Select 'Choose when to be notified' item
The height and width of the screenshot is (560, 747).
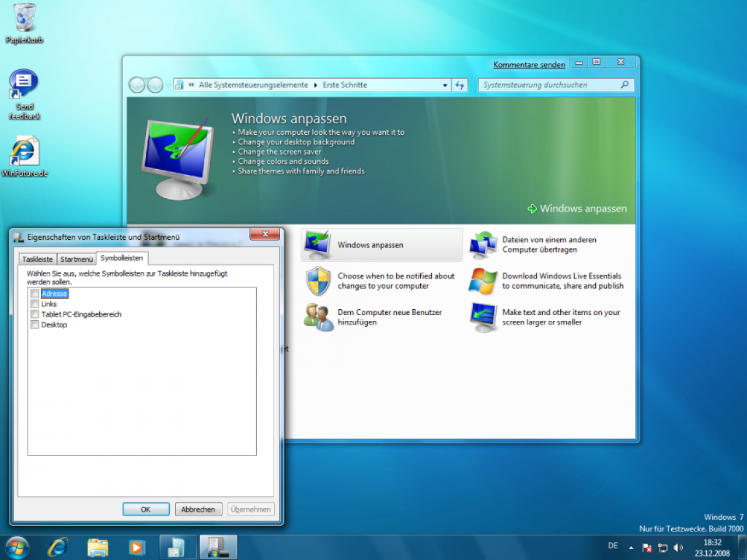coord(396,281)
